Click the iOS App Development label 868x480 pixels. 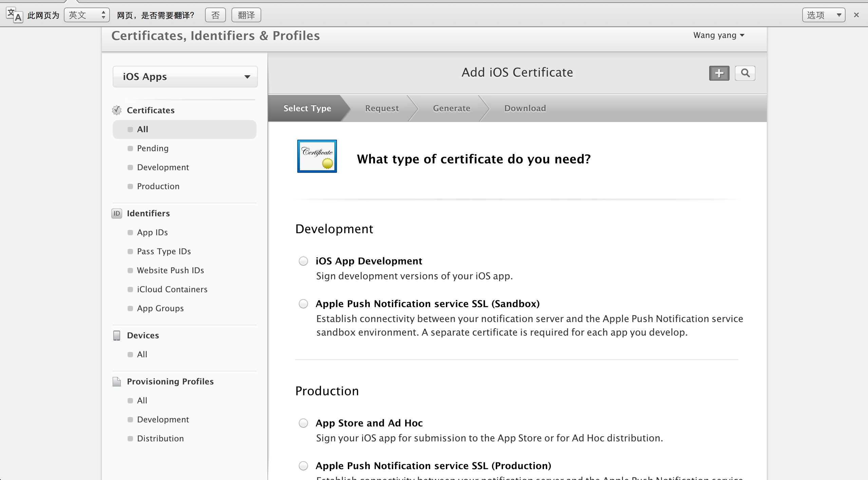click(x=369, y=261)
